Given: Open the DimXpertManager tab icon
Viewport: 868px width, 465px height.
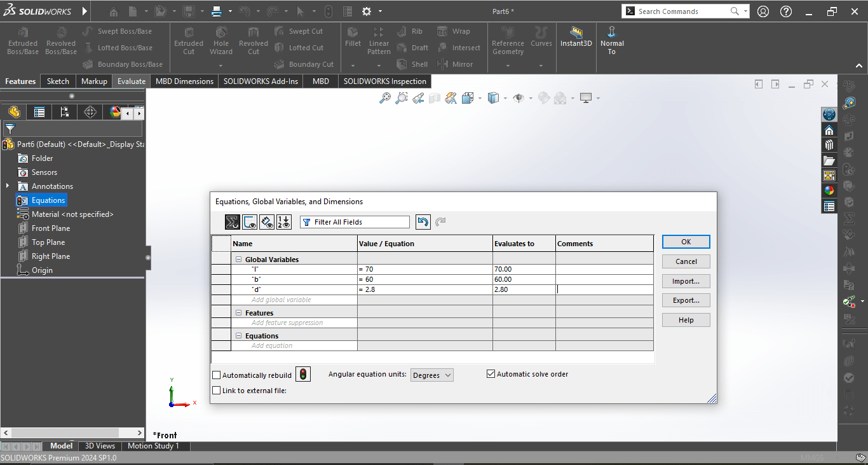Looking at the screenshot, I should pos(90,112).
